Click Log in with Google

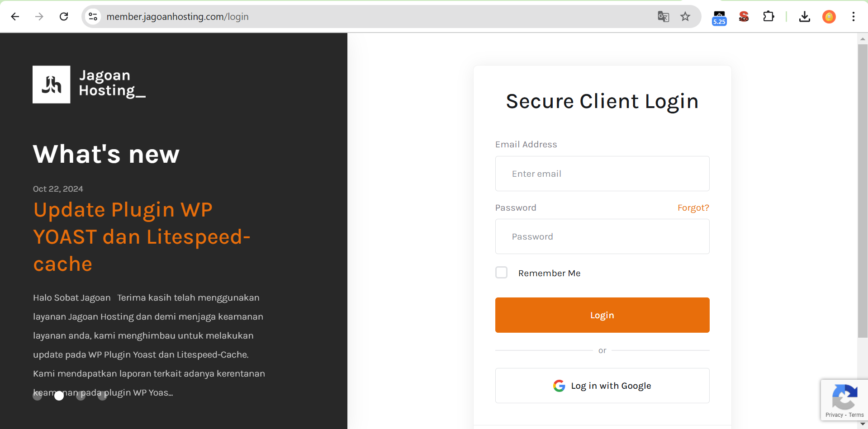click(x=602, y=386)
